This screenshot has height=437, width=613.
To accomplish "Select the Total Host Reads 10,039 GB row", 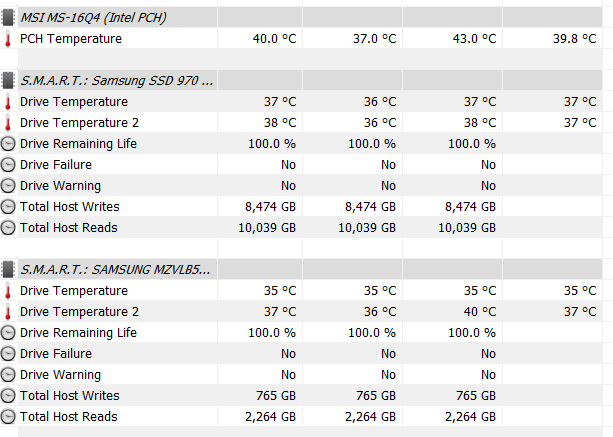I will pos(301,227).
